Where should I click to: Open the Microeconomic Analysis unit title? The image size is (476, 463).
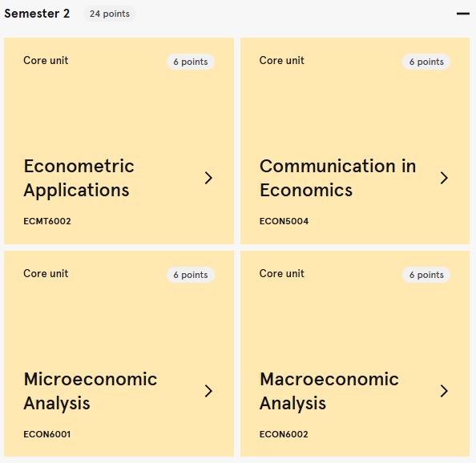click(x=91, y=391)
